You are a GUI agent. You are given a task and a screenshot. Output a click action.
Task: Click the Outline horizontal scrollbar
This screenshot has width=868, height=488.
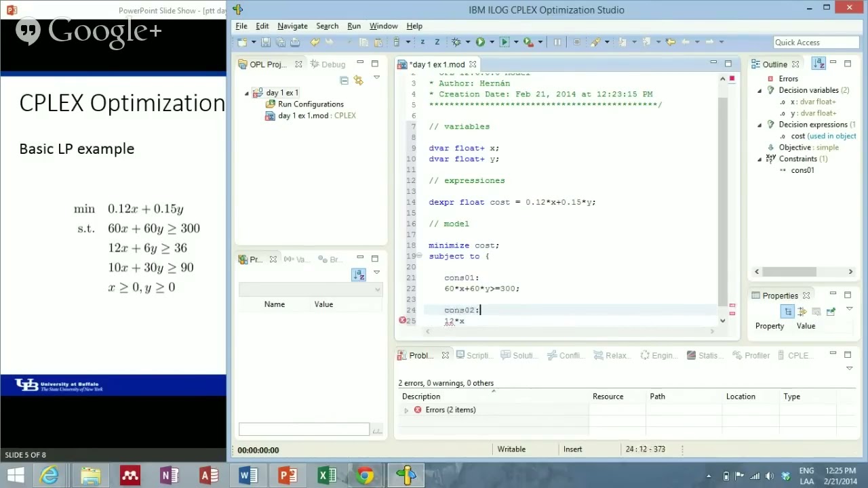pos(803,272)
